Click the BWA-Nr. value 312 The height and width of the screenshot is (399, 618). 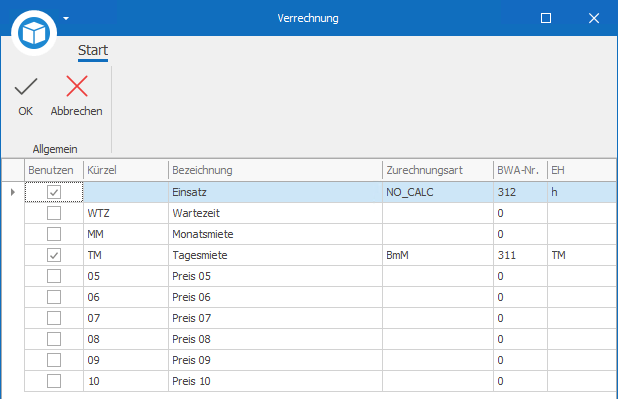(520, 192)
